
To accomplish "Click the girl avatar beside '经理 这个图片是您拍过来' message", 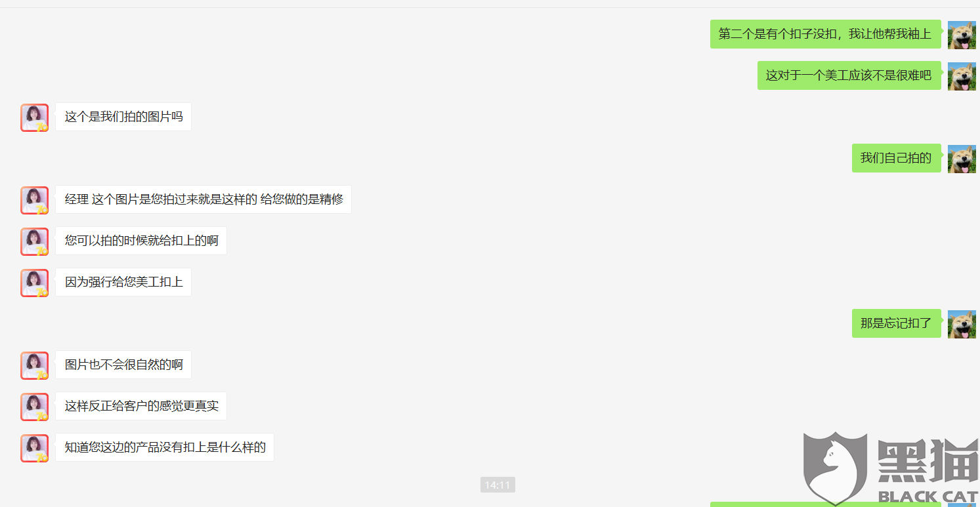I will point(34,200).
